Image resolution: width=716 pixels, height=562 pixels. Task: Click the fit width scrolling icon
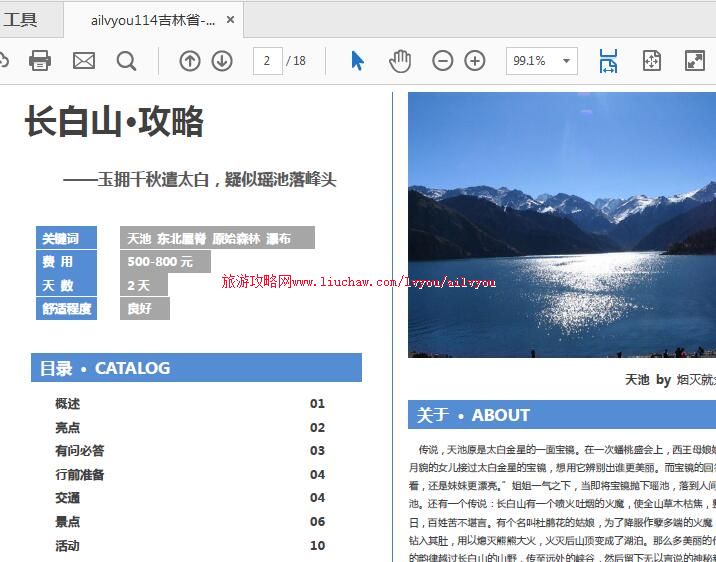(x=608, y=61)
